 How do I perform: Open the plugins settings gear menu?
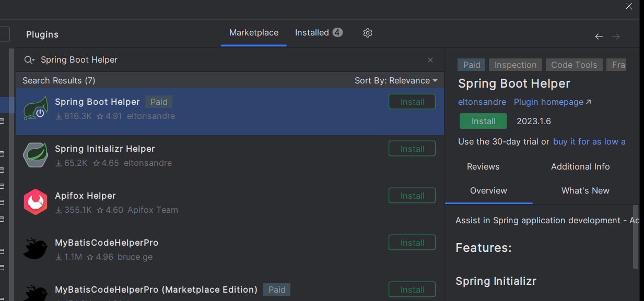click(x=368, y=33)
